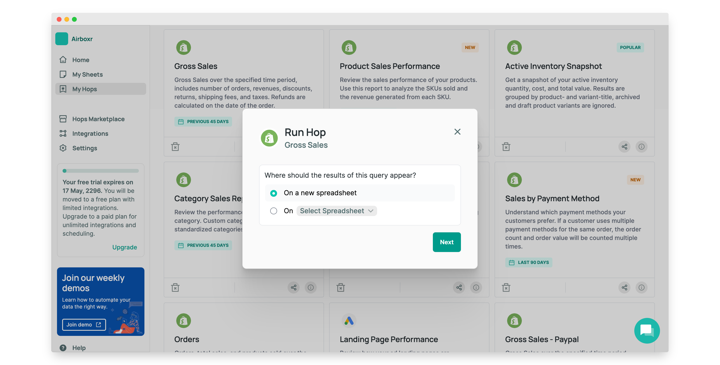Open the chat support bubble
Viewport: 720px width, 365px height.
(x=647, y=330)
